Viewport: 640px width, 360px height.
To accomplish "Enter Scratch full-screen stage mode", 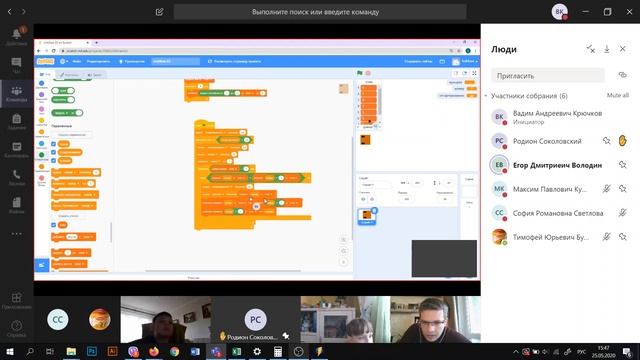I will coord(474,73).
